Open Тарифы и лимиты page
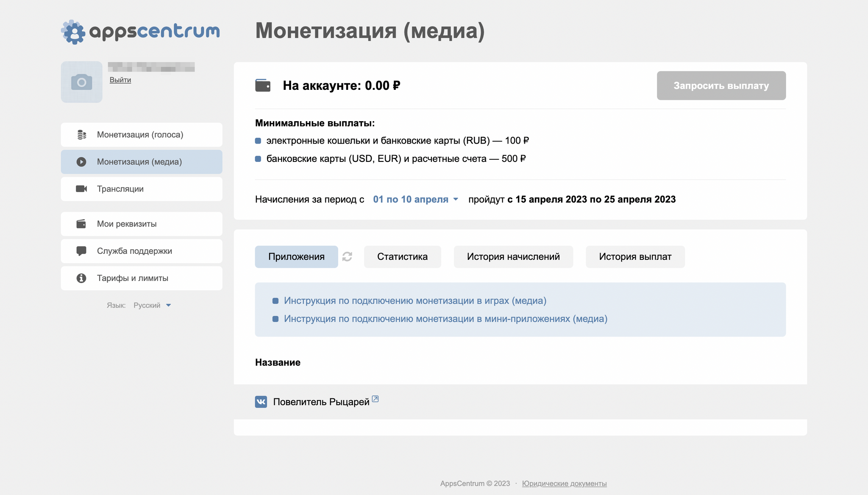Image resolution: width=868 pixels, height=495 pixels. click(142, 278)
